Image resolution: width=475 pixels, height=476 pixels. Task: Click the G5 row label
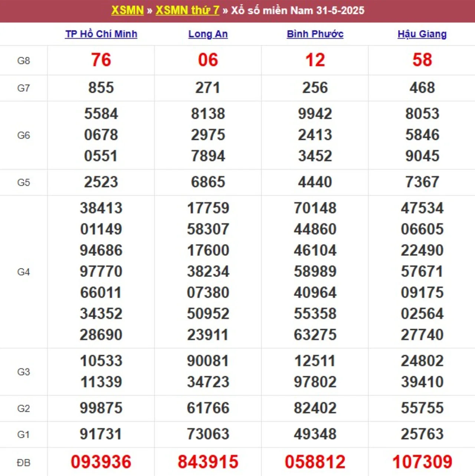click(23, 182)
